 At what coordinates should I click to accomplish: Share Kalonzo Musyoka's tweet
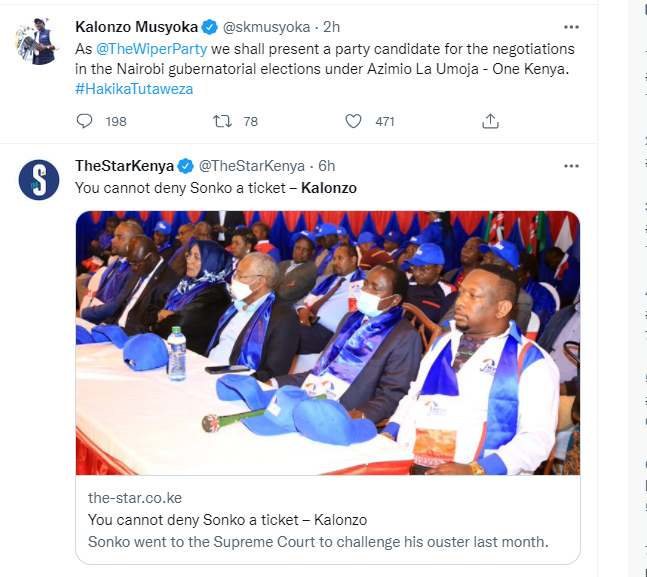pyautogui.click(x=490, y=121)
